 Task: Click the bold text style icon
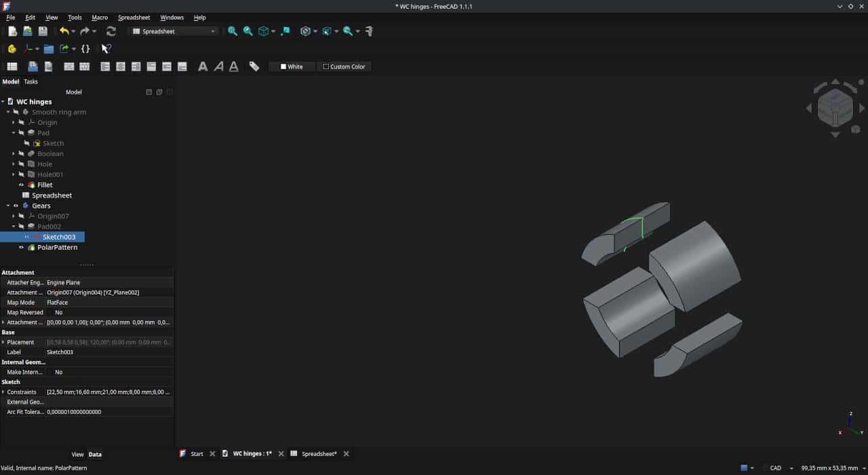203,66
